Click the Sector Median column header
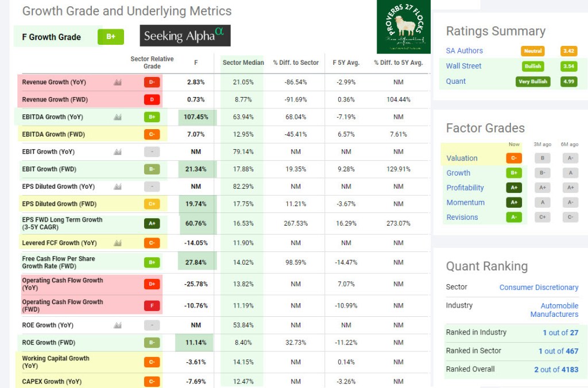 [x=243, y=63]
